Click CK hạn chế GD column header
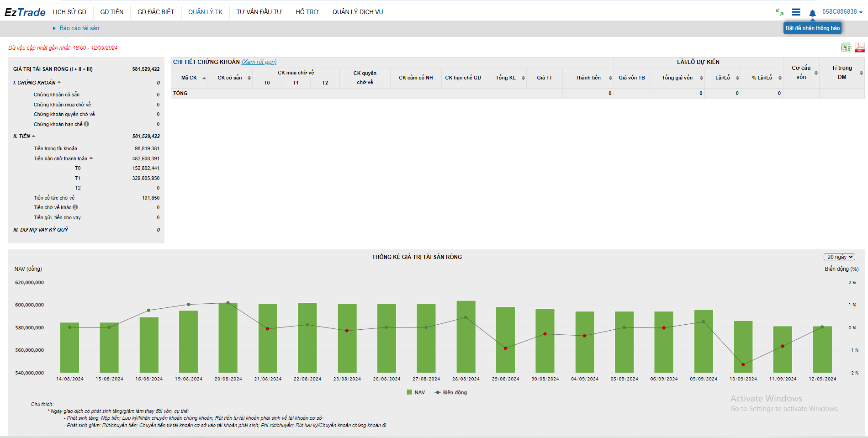This screenshot has height=438, width=868. pos(463,78)
